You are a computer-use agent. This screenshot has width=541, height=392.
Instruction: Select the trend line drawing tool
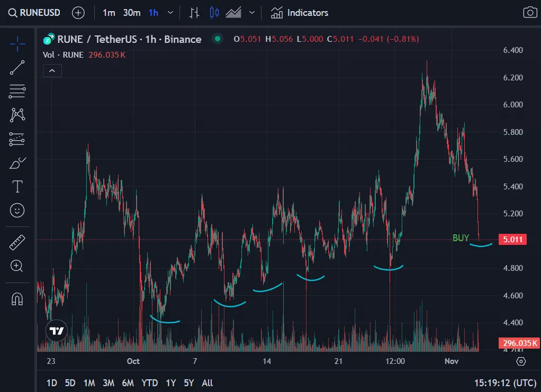click(17, 68)
